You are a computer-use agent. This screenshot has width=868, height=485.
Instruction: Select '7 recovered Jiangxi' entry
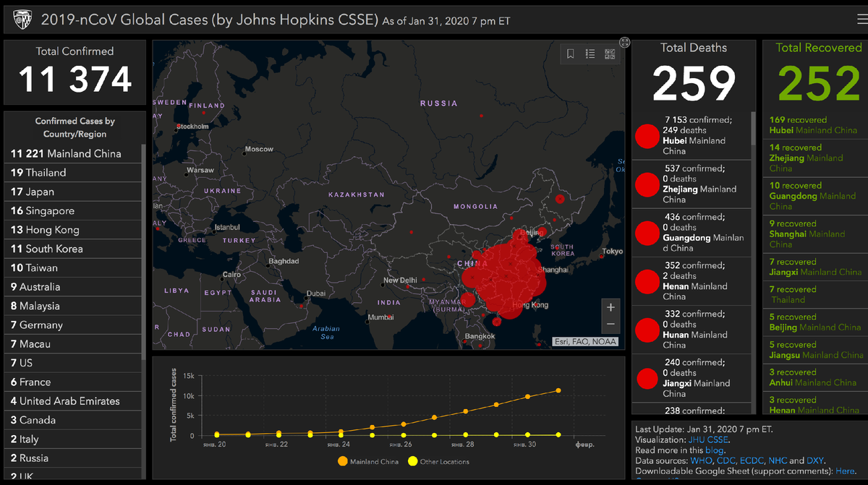click(814, 267)
